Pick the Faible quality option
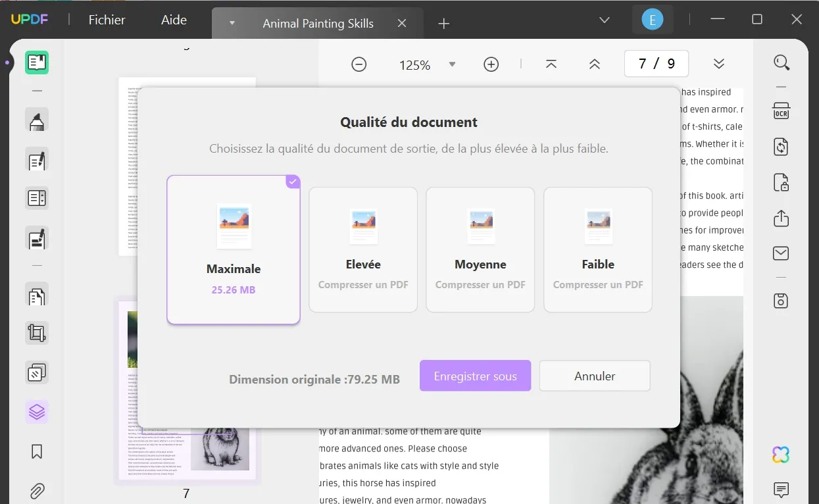Image resolution: width=819 pixels, height=504 pixels. 597,250
